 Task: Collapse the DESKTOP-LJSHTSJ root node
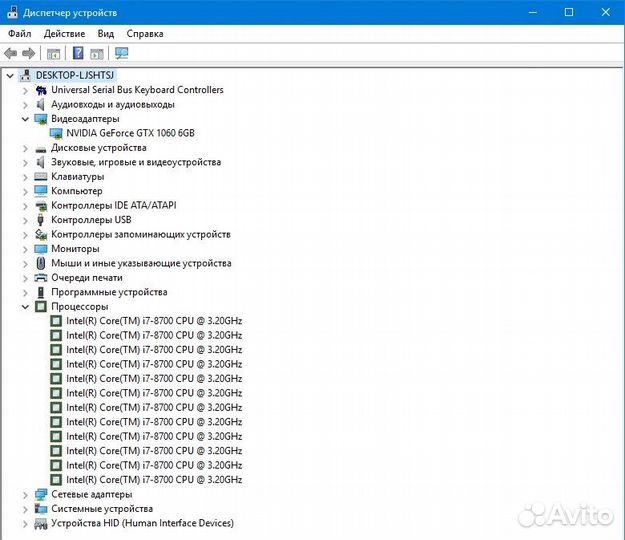click(10, 75)
